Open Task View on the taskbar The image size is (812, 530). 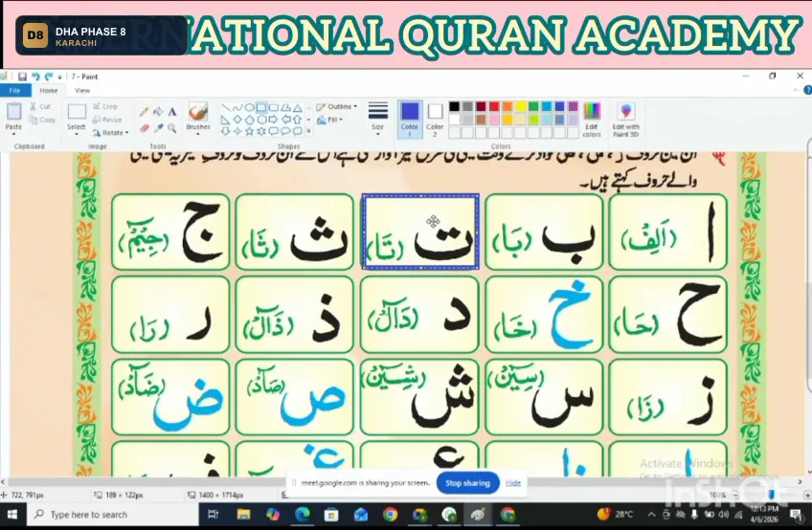[x=213, y=515]
